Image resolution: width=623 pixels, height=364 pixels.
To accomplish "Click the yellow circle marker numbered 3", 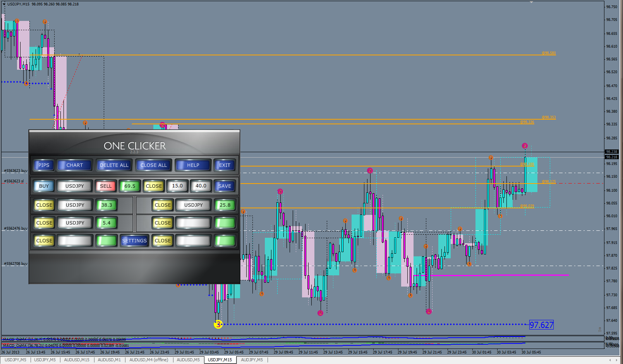I will click(218, 325).
